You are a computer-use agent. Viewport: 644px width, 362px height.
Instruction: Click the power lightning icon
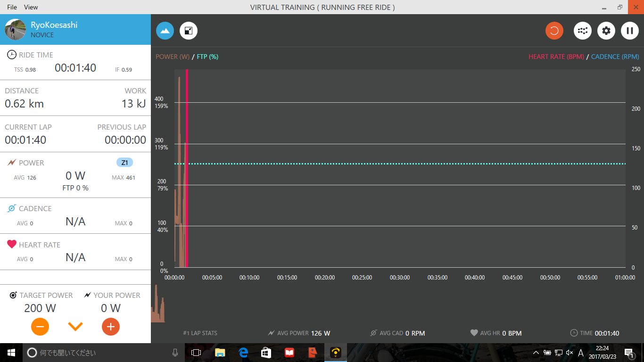click(12, 163)
